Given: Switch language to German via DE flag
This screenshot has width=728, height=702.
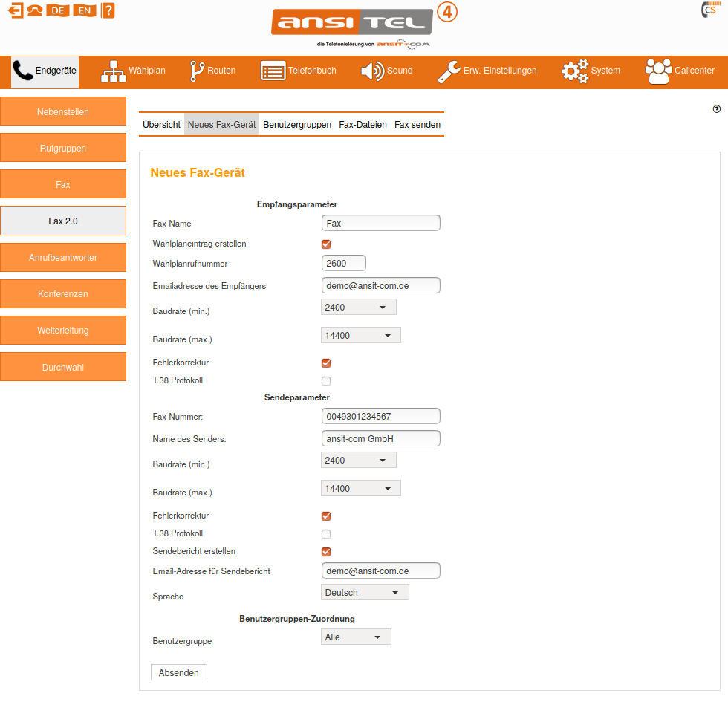Looking at the screenshot, I should [58, 10].
